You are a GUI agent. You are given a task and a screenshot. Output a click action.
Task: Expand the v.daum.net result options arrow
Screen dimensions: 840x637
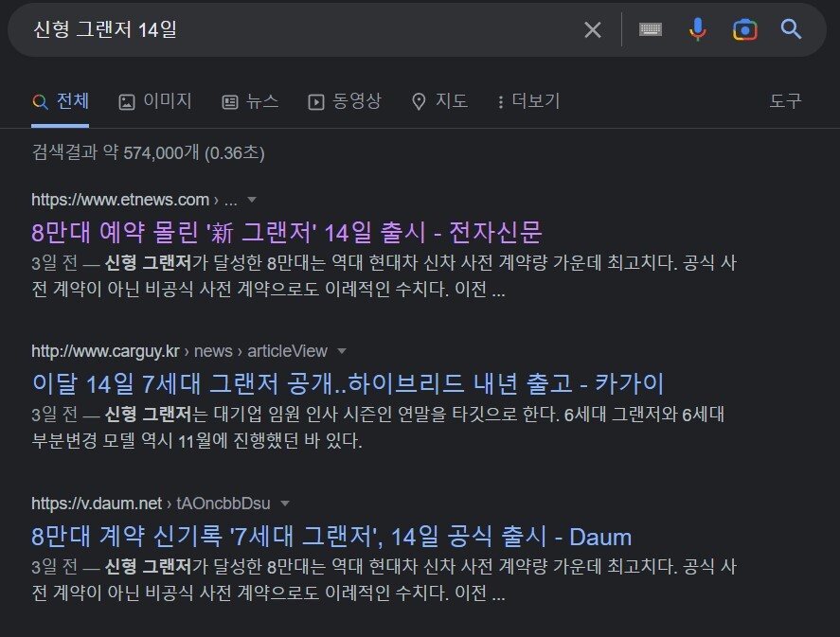click(285, 504)
